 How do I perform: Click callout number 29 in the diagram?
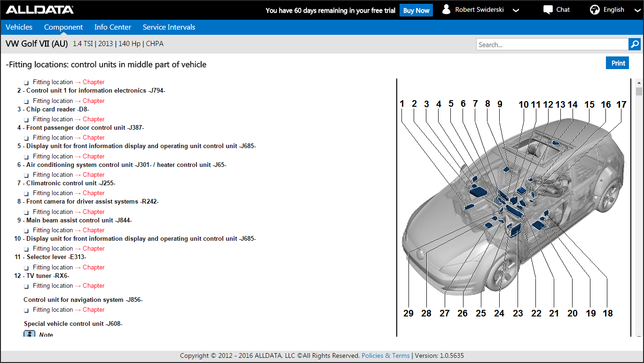[408, 313]
